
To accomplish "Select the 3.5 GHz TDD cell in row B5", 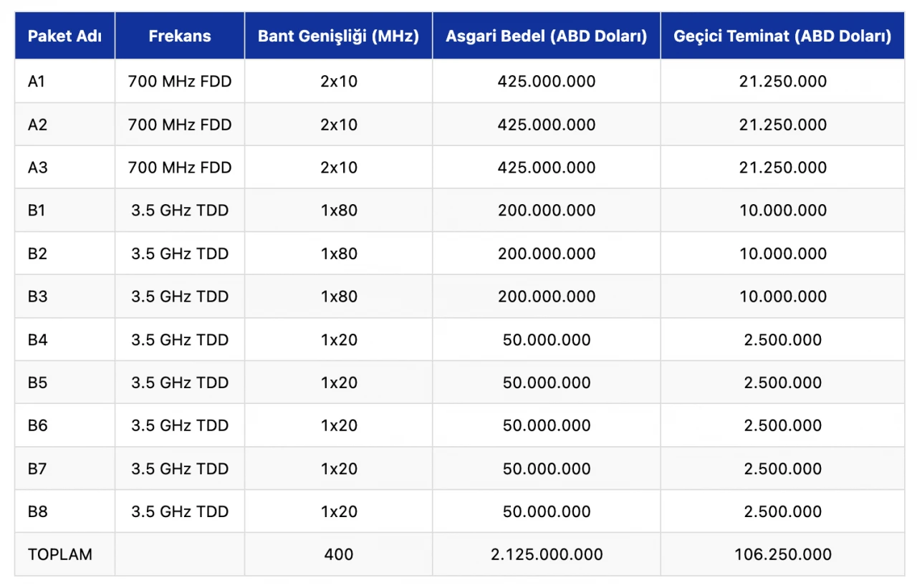I will tap(180, 382).
